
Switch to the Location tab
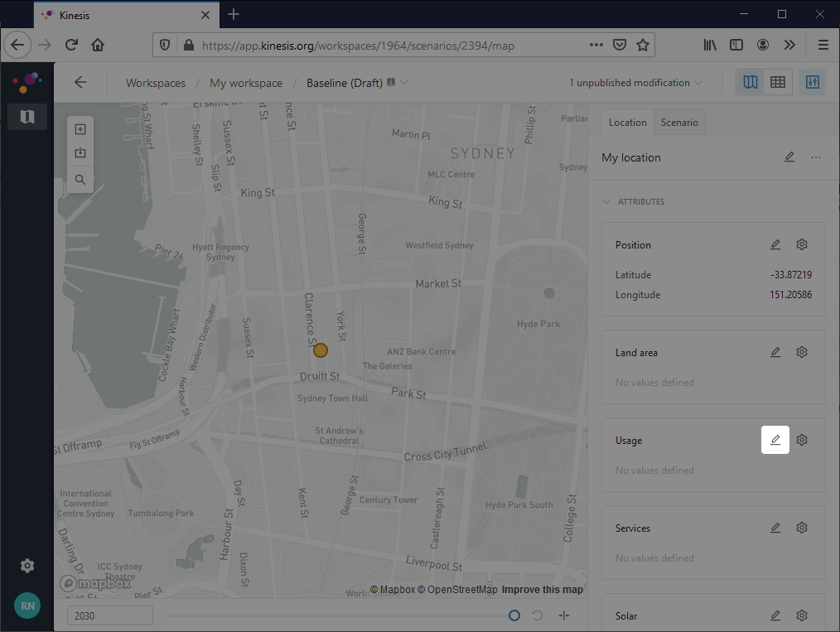pos(627,122)
